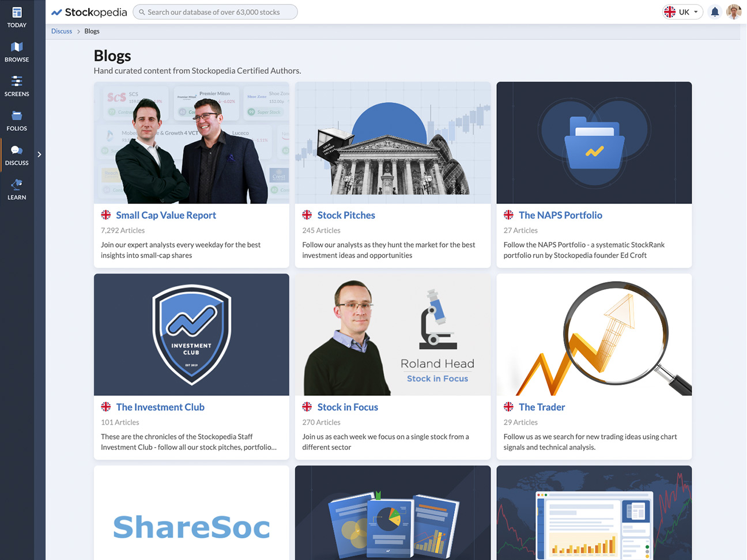Image resolution: width=747 pixels, height=560 pixels.
Task: Open the Stock in Focus blog link
Action: pyautogui.click(x=348, y=407)
